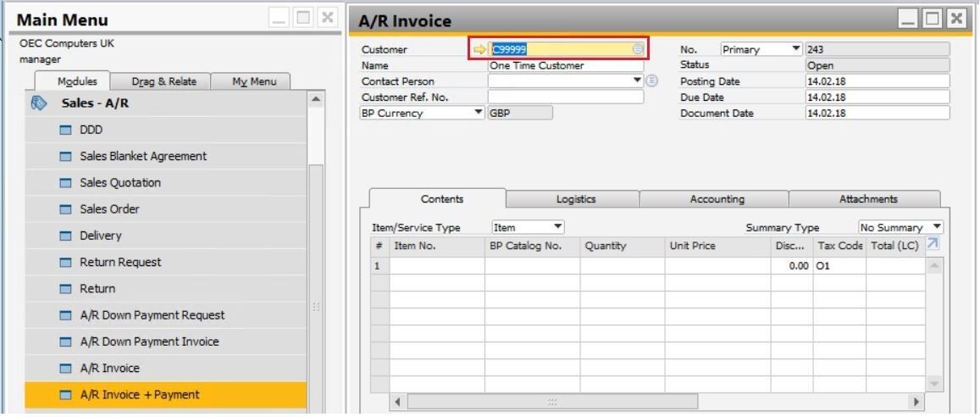Click the Sales Blanket Agreement window icon
Image resolution: width=980 pixels, height=417 pixels.
pyautogui.click(x=65, y=156)
